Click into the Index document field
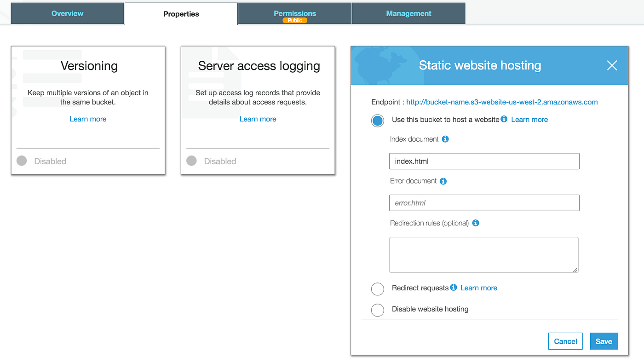 tap(484, 161)
